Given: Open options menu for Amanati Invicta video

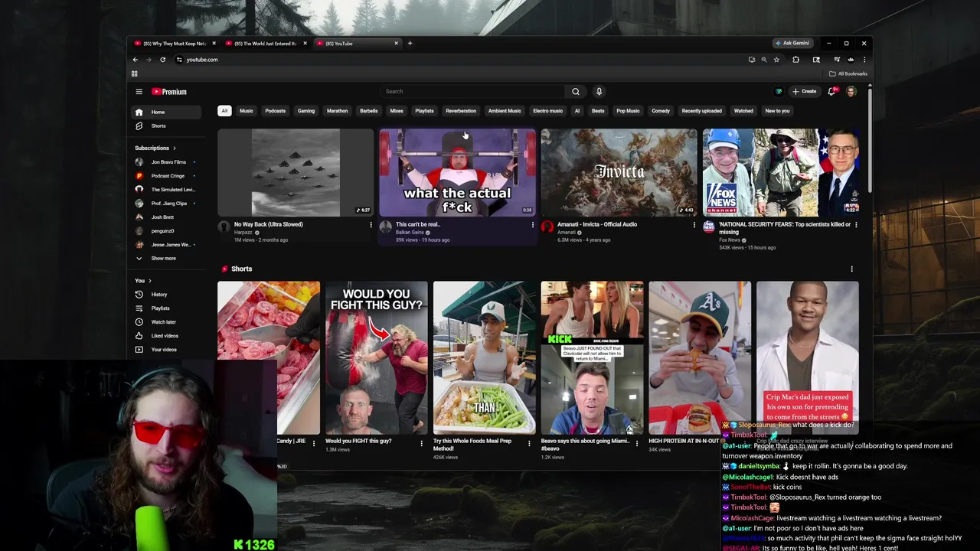Looking at the screenshot, I should click(x=694, y=225).
